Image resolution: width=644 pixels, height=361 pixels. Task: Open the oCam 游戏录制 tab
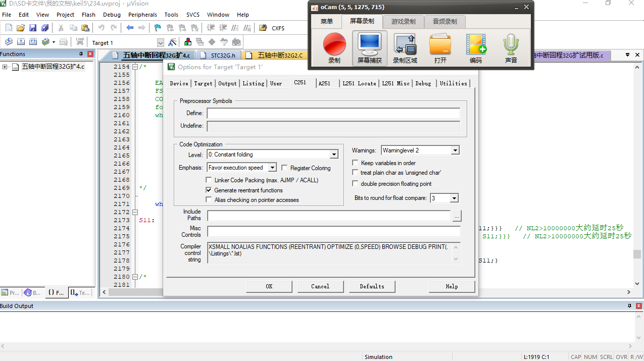click(403, 21)
